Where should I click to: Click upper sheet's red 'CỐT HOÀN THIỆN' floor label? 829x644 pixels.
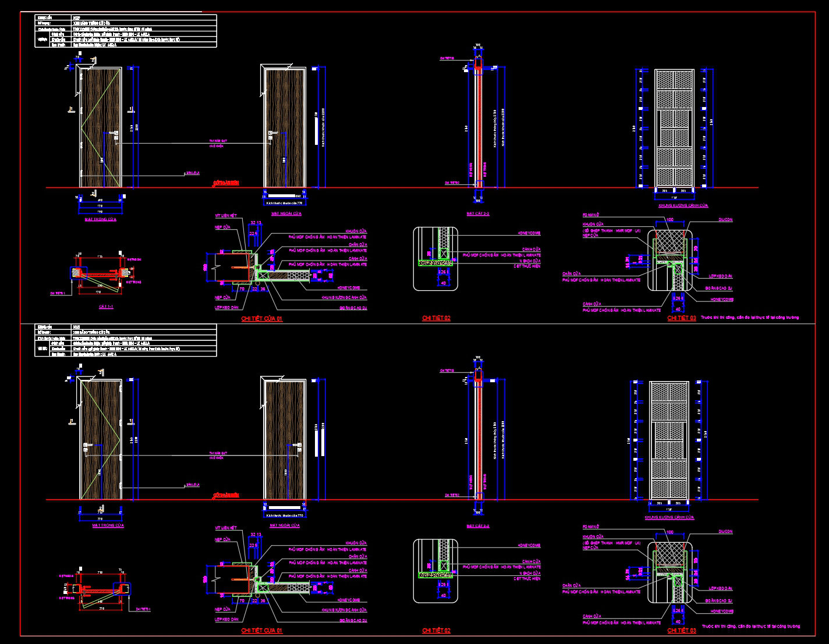(226, 183)
